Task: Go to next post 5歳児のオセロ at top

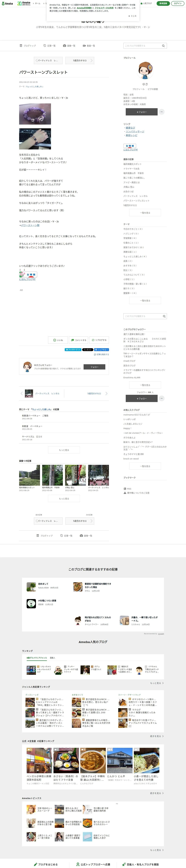Action: pos(80,61)
